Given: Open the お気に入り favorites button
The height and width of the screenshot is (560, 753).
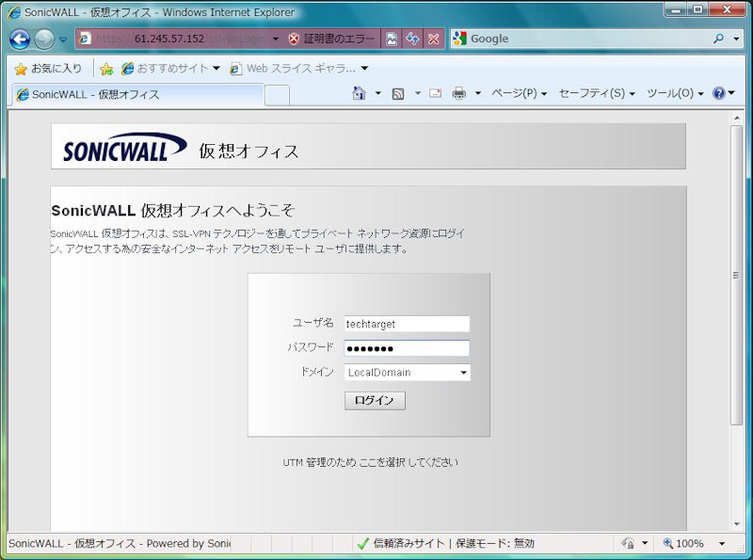Looking at the screenshot, I should pyautogui.click(x=49, y=69).
